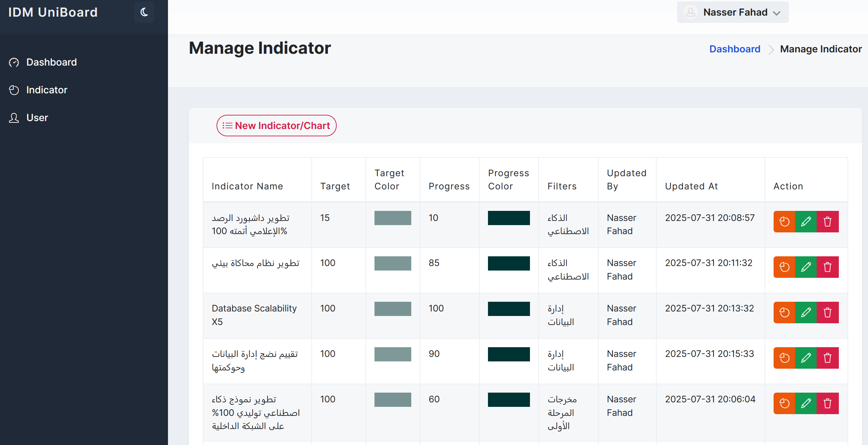
Task: Open Dashboard in sidebar menu
Action: 51,62
